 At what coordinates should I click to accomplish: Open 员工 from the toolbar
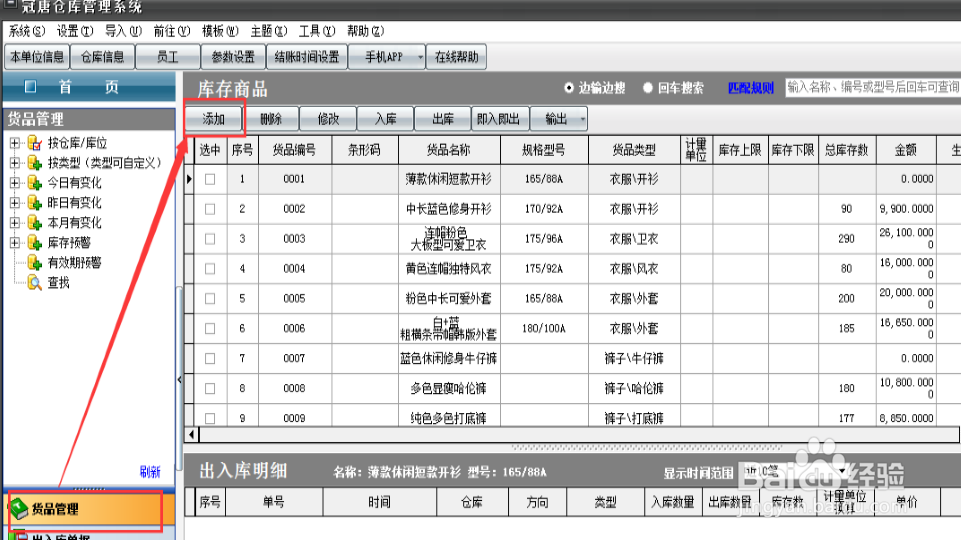[x=168, y=57]
